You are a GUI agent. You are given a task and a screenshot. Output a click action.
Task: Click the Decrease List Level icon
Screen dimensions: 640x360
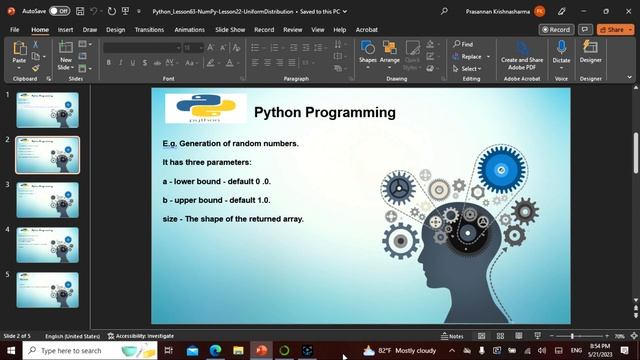tap(293, 48)
